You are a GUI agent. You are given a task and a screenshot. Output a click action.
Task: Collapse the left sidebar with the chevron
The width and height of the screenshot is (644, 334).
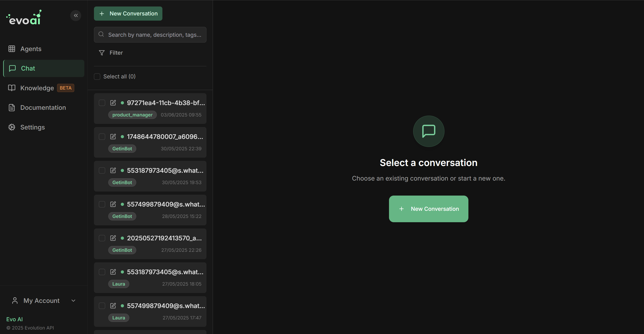(x=76, y=15)
